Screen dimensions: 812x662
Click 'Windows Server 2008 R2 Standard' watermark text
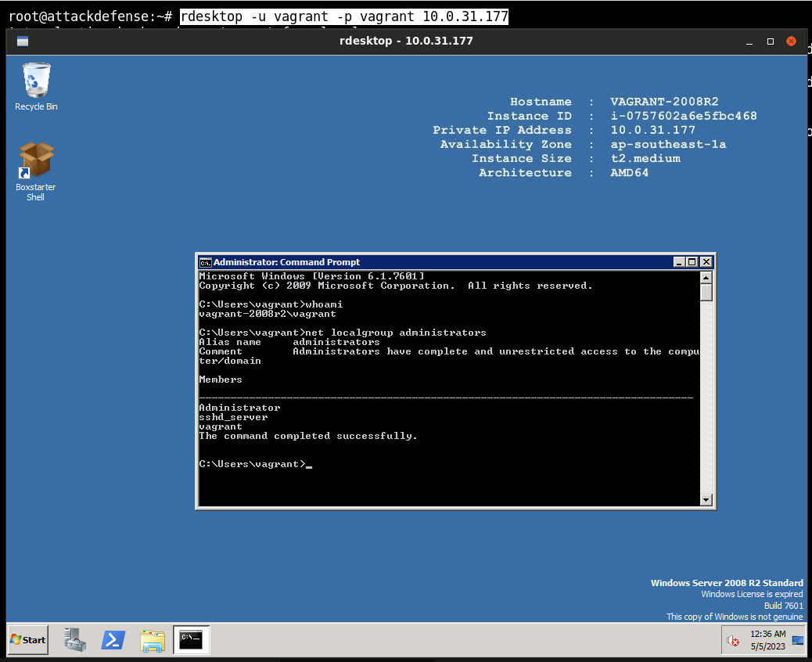pyautogui.click(x=727, y=583)
